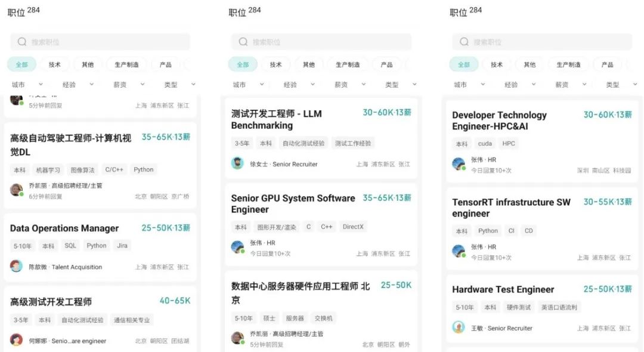The width and height of the screenshot is (644, 352).
Task: Open 张伟 avatar on TensorRT infrastructure card
Action: click(x=459, y=251)
